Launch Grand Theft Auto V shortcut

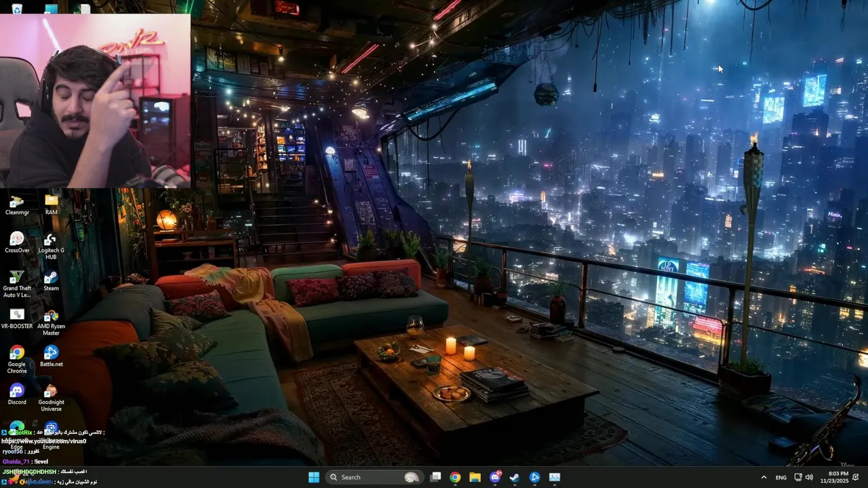tap(17, 284)
